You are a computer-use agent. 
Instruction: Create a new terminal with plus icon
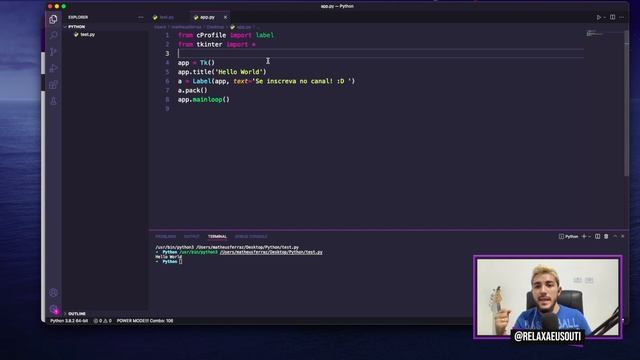(x=584, y=236)
